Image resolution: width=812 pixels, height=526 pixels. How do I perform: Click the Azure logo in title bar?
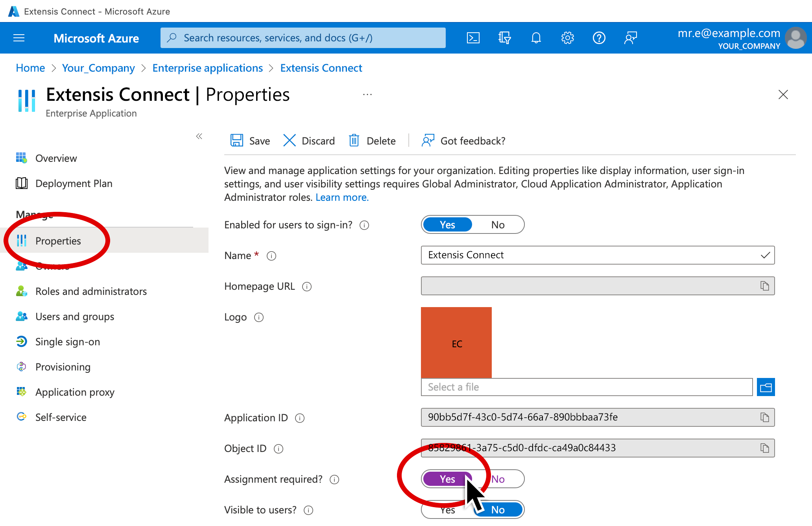14,11
